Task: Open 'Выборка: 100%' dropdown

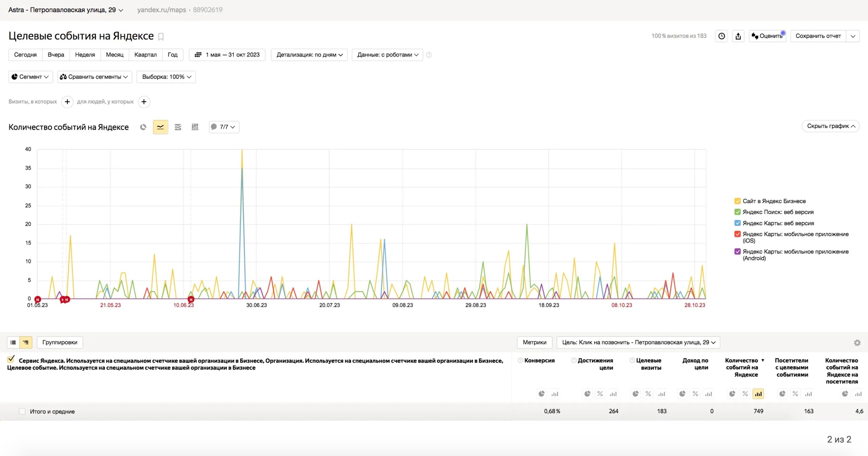Action: [166, 77]
